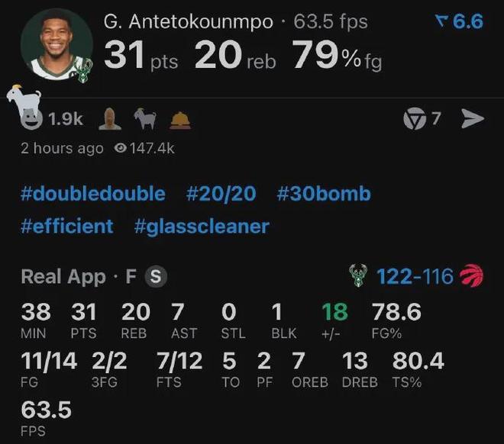
Task: Open the #20/20 hashtag
Action: pos(221,194)
